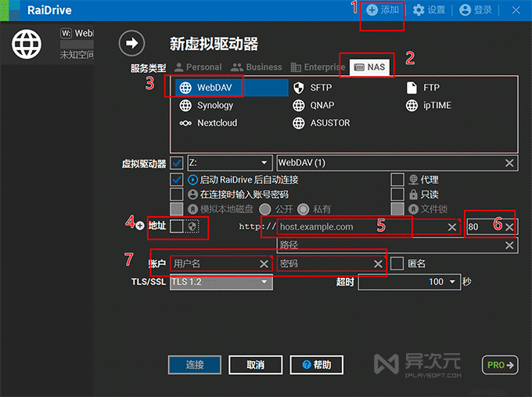
Task: Select the 私有 radio button
Action: pyautogui.click(x=303, y=209)
